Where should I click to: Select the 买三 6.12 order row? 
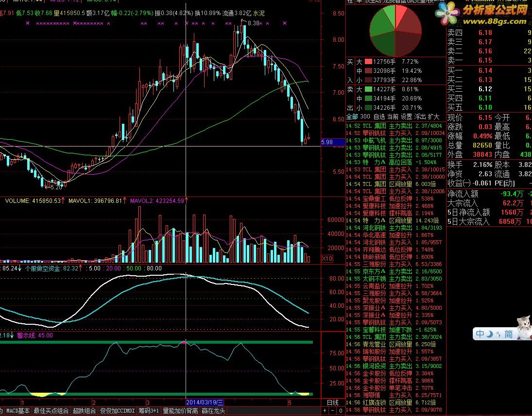[489, 89]
